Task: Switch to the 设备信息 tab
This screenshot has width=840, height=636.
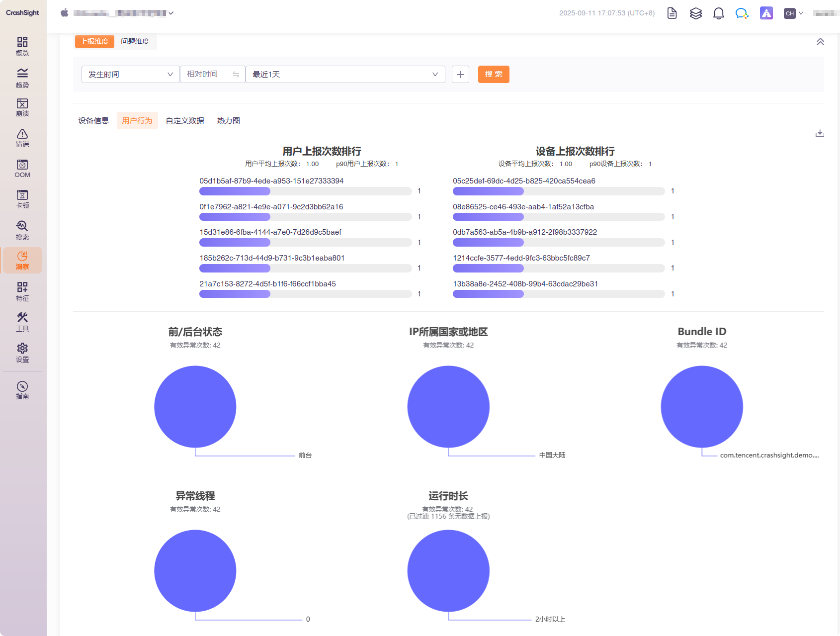Action: pyautogui.click(x=93, y=121)
